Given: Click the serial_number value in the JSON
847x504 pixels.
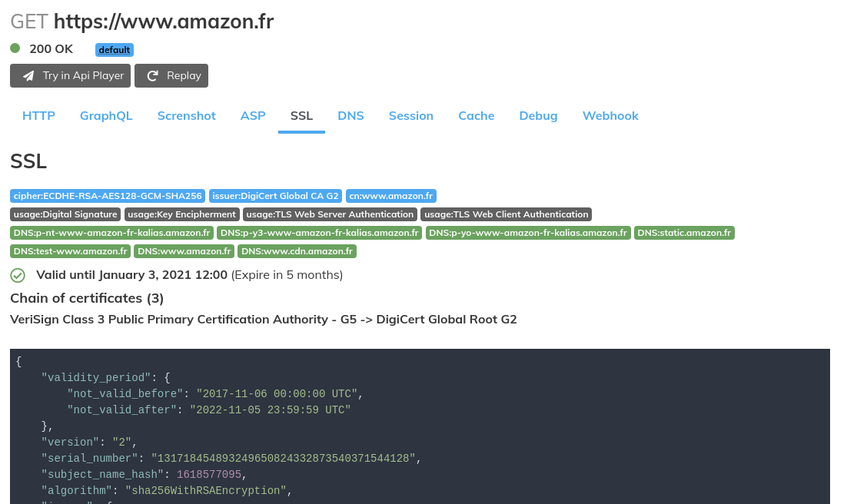Looking at the screenshot, I should click(283, 458).
